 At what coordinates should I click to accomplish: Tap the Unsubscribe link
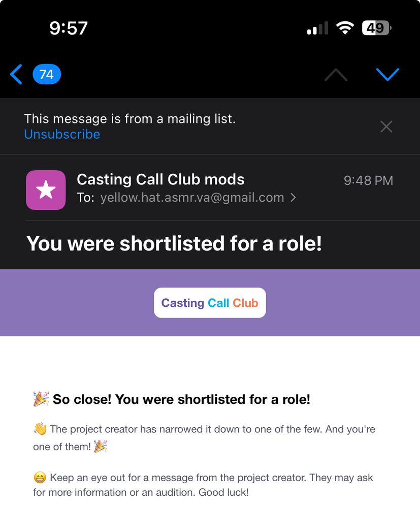point(62,135)
